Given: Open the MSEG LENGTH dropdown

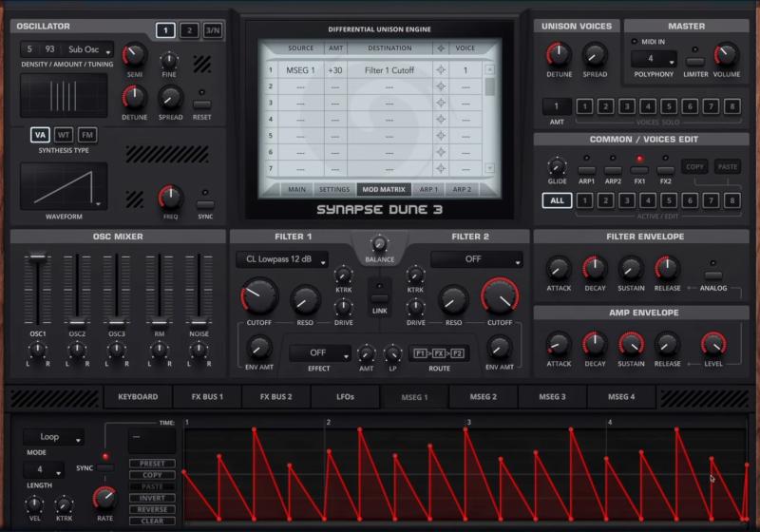Looking at the screenshot, I should (43, 470).
